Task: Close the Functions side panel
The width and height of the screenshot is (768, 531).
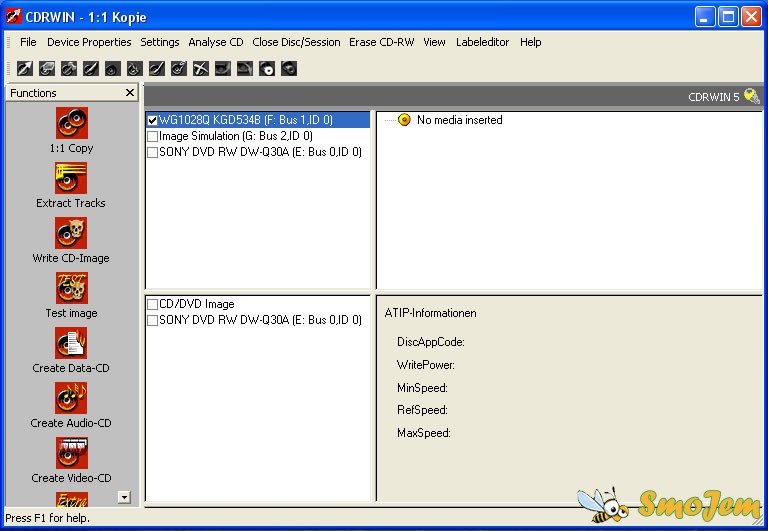Action: (130, 93)
